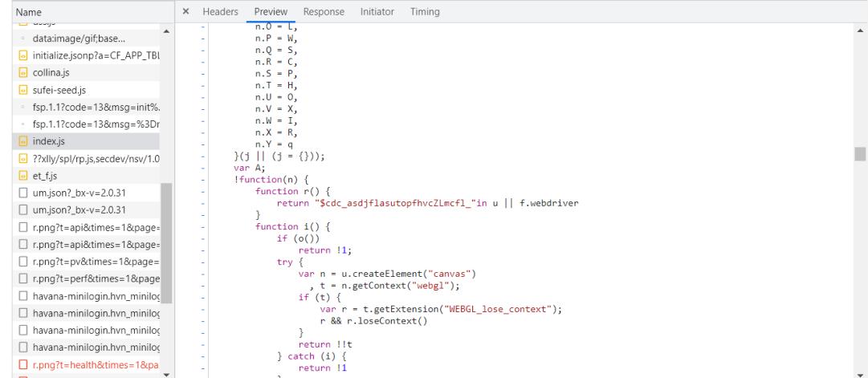This screenshot has height=378, width=868.
Task: Click the createElement("canvas") code line
Action: point(388,274)
